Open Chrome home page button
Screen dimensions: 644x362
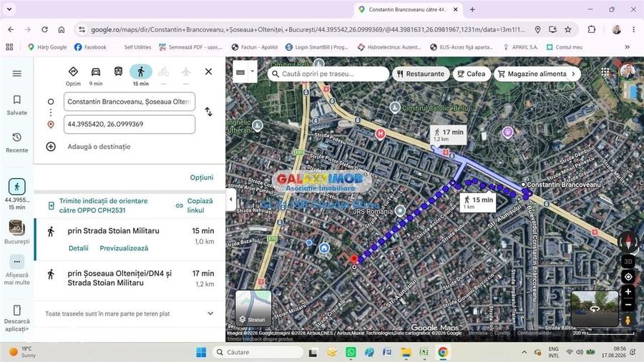coord(62,29)
